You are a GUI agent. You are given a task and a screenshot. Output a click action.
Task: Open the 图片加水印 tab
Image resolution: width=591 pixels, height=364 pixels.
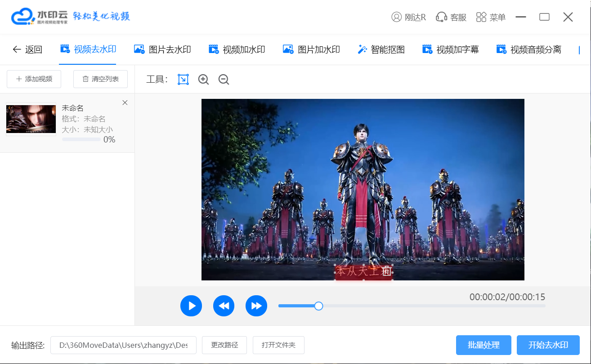pyautogui.click(x=311, y=49)
